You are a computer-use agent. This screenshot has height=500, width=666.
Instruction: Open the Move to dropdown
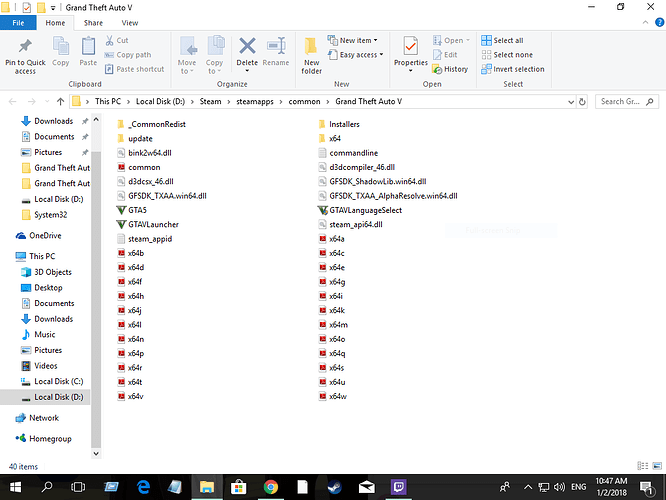point(187,67)
